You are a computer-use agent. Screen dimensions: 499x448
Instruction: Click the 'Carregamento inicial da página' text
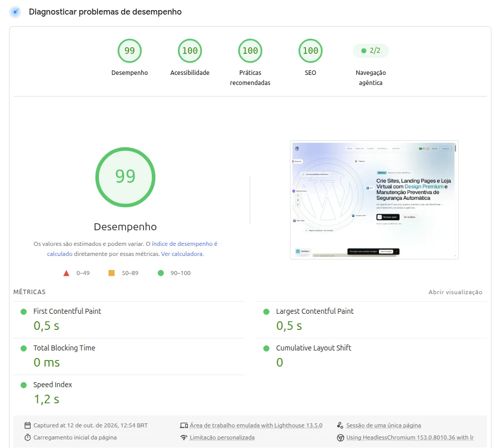click(75, 437)
